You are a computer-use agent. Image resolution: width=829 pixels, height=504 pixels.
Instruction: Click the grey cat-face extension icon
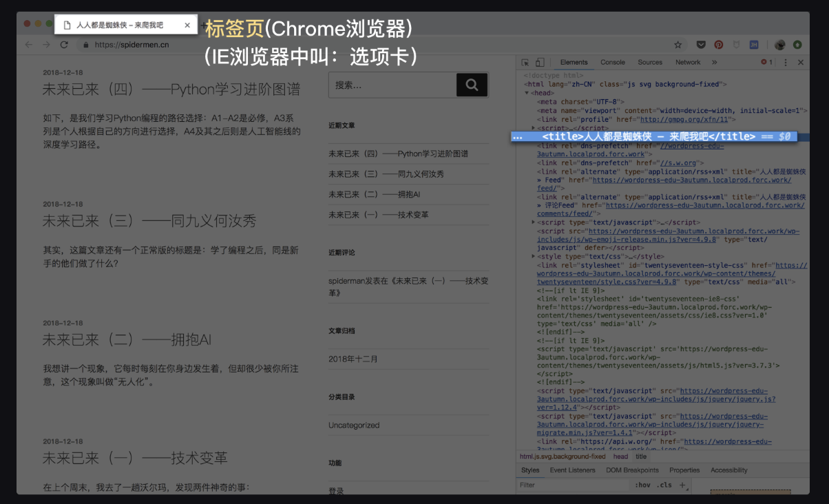(x=736, y=45)
